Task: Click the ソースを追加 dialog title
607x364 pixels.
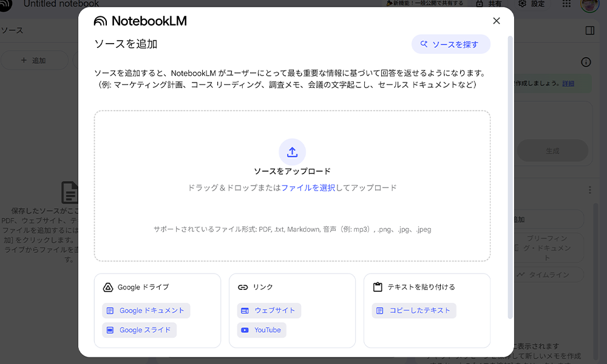Action: [126, 44]
